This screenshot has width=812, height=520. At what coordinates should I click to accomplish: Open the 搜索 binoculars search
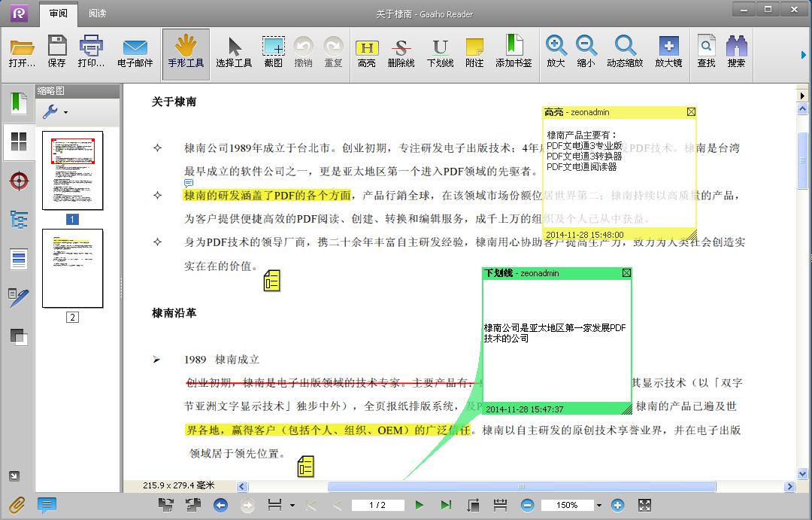(x=736, y=51)
